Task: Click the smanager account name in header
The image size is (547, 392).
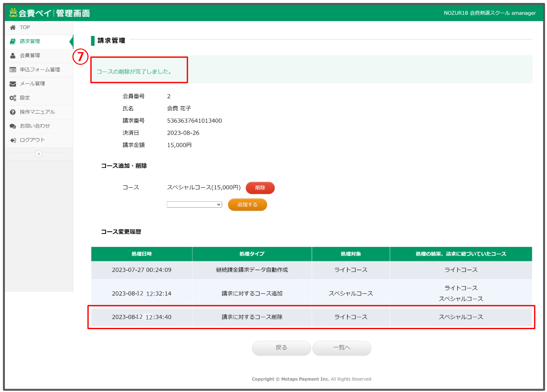Action: (x=523, y=13)
